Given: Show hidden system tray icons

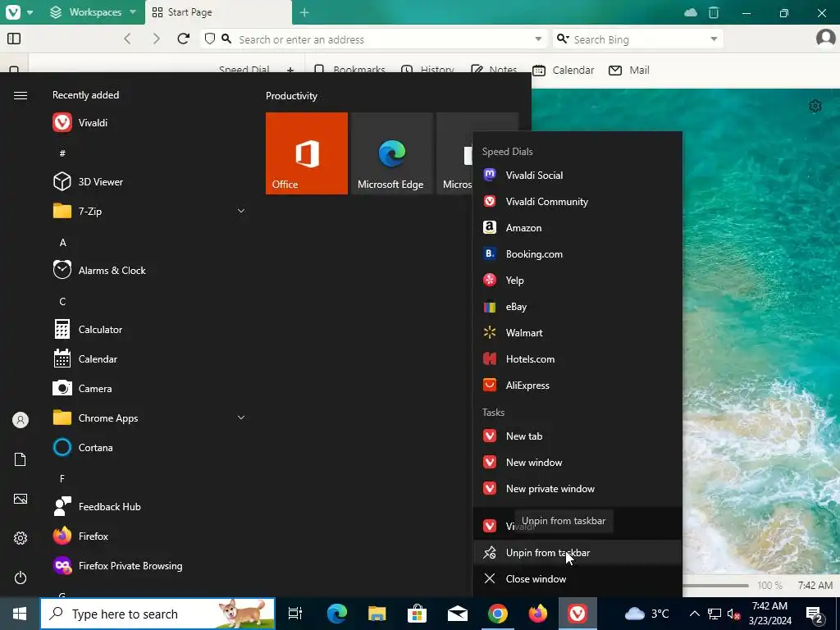Looking at the screenshot, I should (x=694, y=614).
